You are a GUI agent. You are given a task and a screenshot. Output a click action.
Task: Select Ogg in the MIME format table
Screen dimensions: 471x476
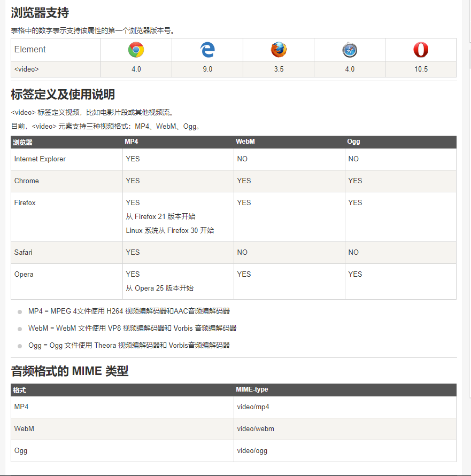(122, 451)
